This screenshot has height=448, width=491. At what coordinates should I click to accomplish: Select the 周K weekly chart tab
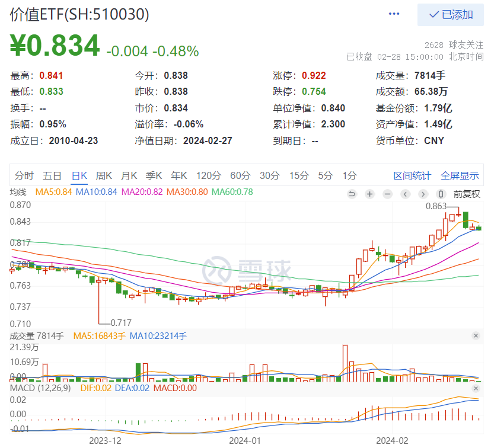click(104, 175)
